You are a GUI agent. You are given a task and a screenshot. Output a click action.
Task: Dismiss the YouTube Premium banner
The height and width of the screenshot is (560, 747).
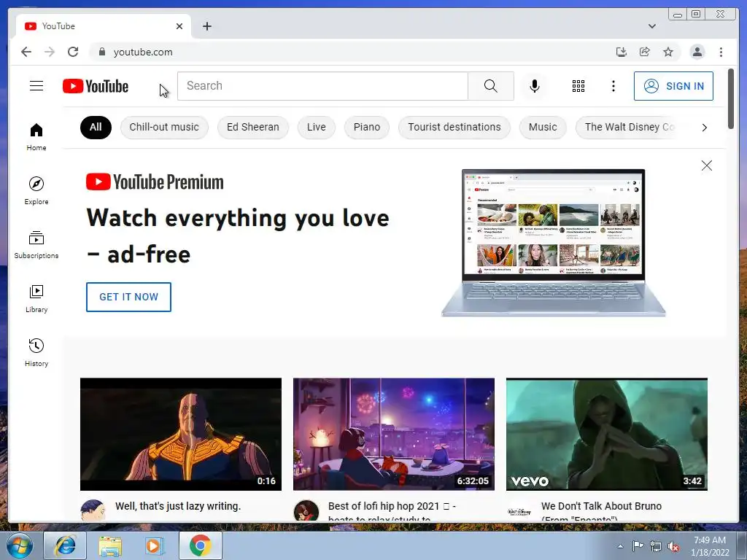click(706, 166)
